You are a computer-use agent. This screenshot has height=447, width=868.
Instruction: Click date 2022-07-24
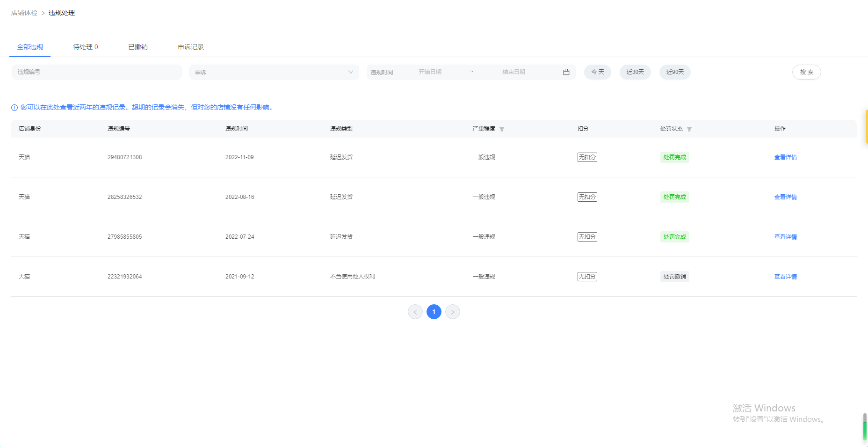pyautogui.click(x=239, y=237)
